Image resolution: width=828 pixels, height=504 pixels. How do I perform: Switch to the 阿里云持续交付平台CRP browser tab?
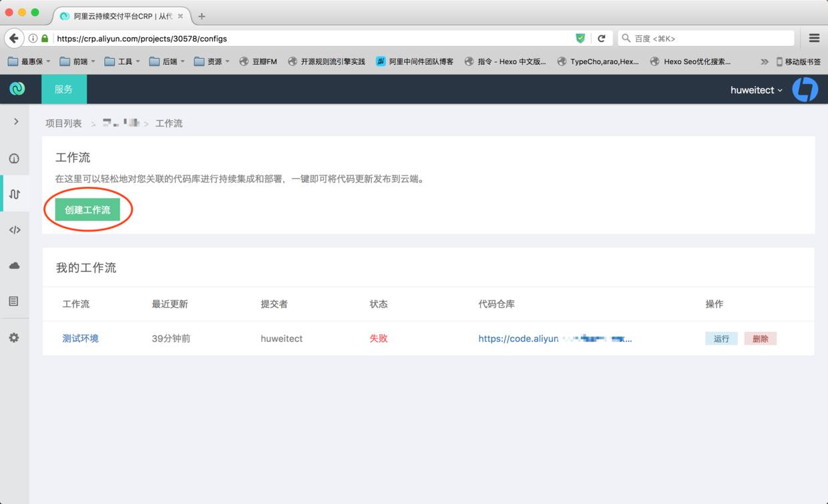[x=122, y=16]
